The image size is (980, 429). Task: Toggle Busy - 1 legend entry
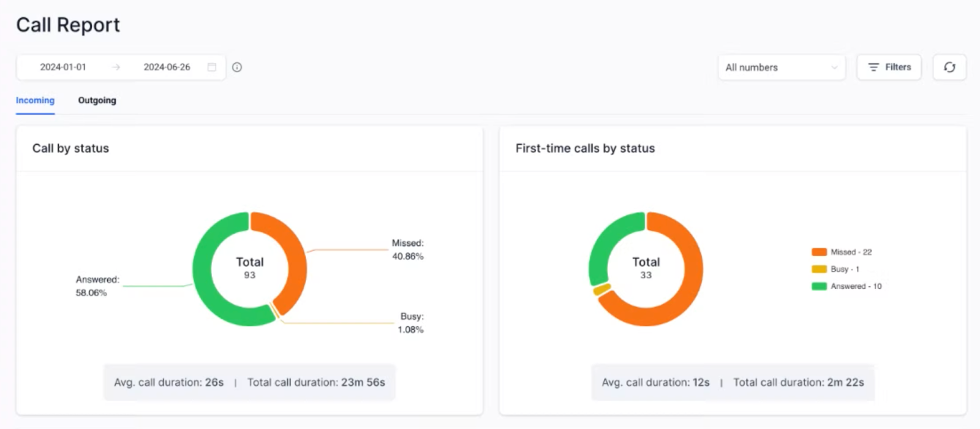pos(835,269)
